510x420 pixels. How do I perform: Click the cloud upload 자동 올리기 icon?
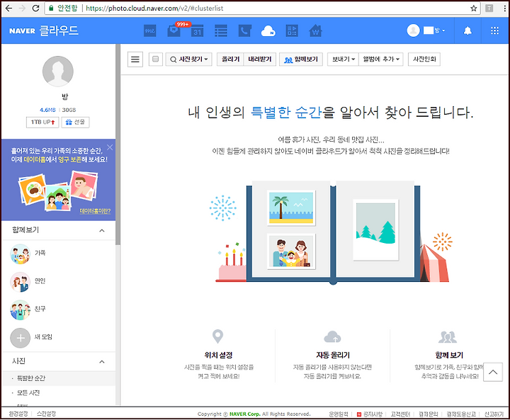pos(332,336)
